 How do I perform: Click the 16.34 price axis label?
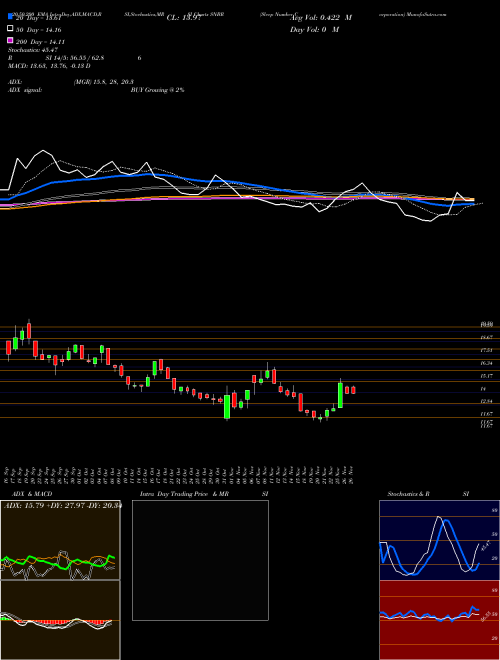[486, 363]
